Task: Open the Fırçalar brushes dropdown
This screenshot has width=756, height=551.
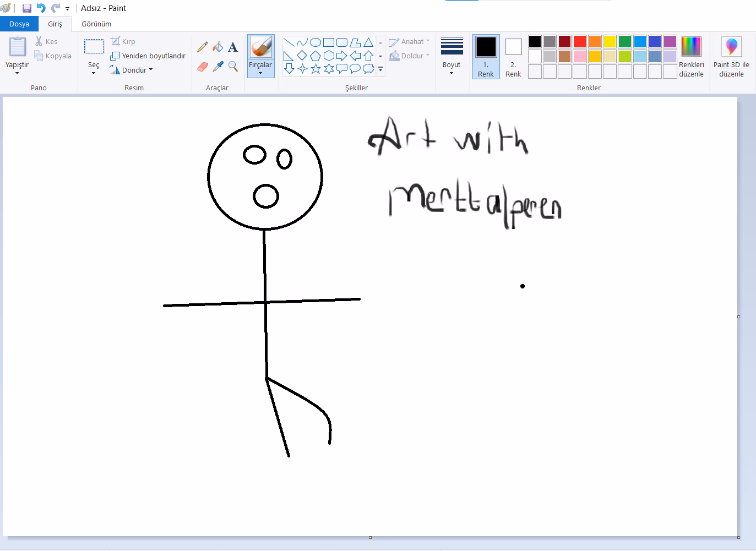Action: (x=260, y=69)
